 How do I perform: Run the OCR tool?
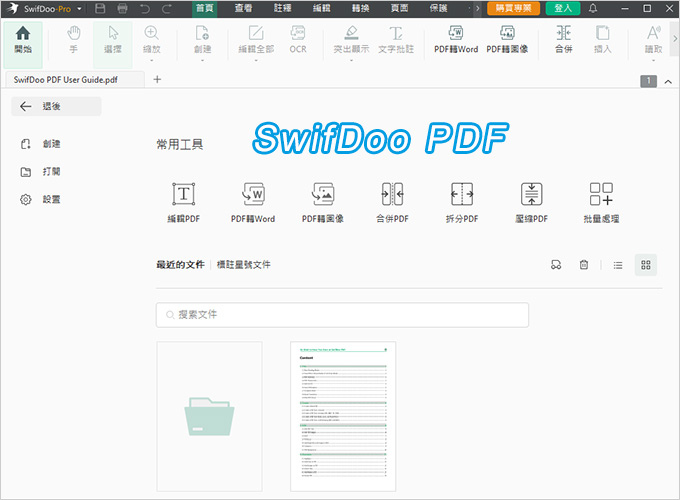(x=298, y=40)
